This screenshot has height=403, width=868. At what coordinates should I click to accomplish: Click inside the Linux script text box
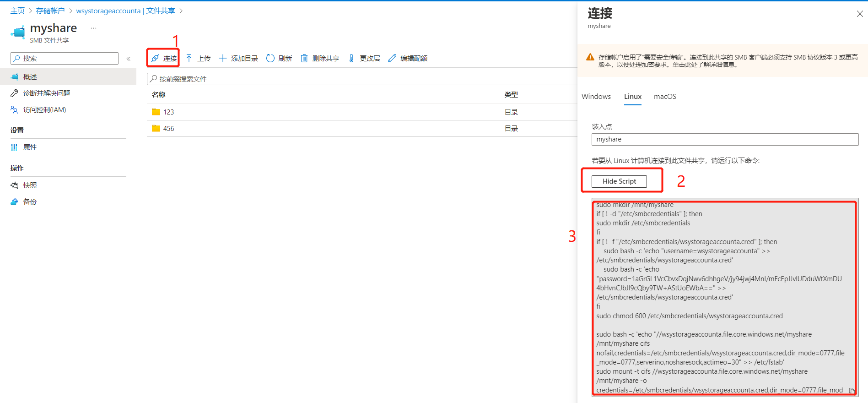point(725,297)
